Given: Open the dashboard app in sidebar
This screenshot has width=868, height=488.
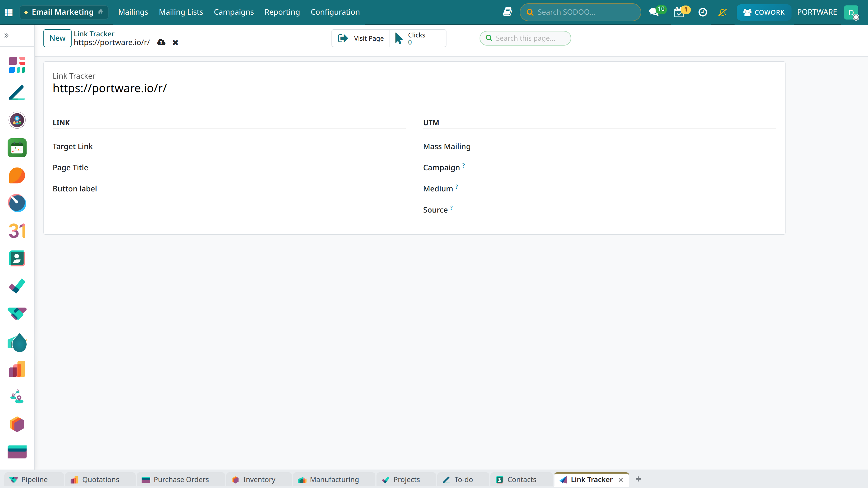Looking at the screenshot, I should 17,65.
